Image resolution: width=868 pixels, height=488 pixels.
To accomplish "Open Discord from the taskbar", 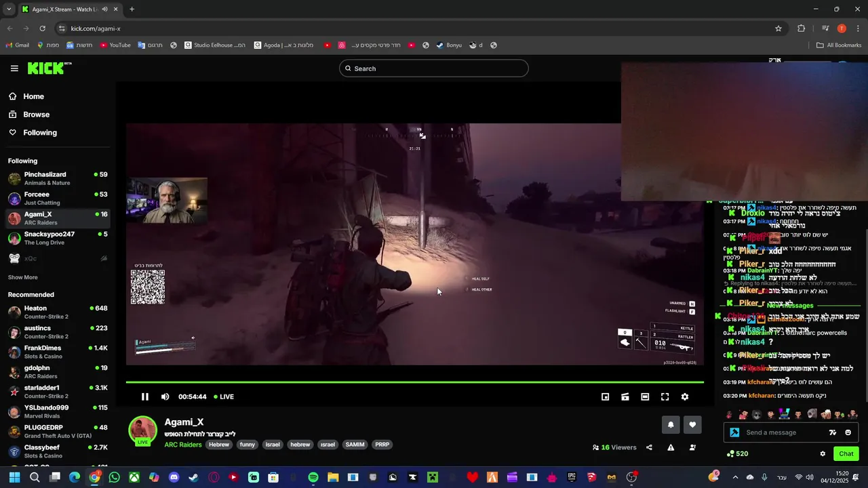I will [174, 478].
